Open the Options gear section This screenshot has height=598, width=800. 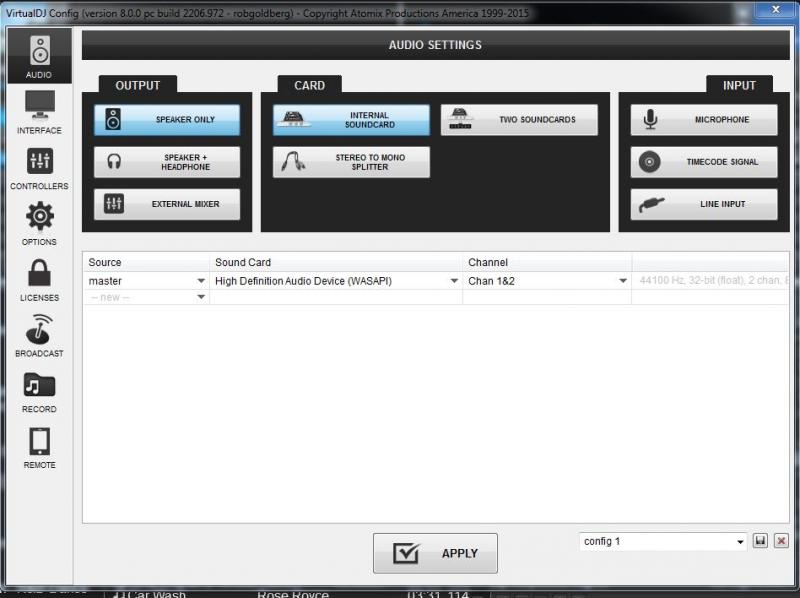[x=39, y=223]
